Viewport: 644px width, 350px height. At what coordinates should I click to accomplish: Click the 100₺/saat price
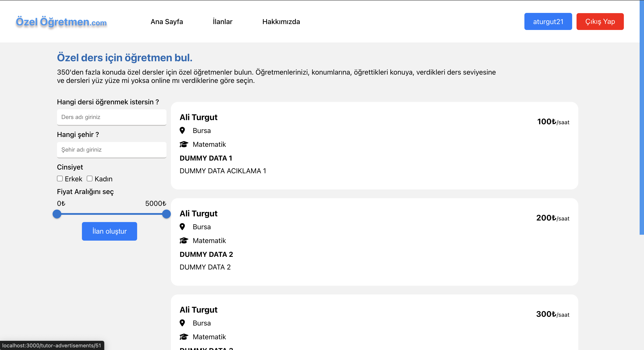[553, 122]
